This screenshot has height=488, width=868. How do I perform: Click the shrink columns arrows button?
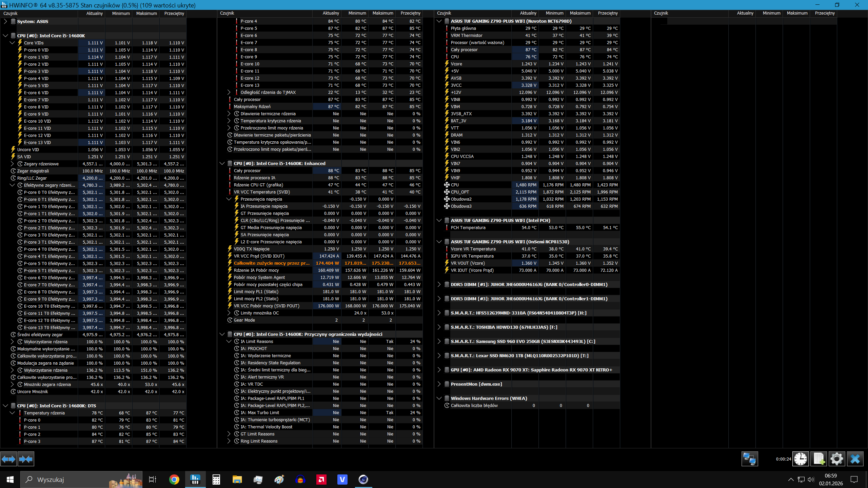[x=26, y=459]
